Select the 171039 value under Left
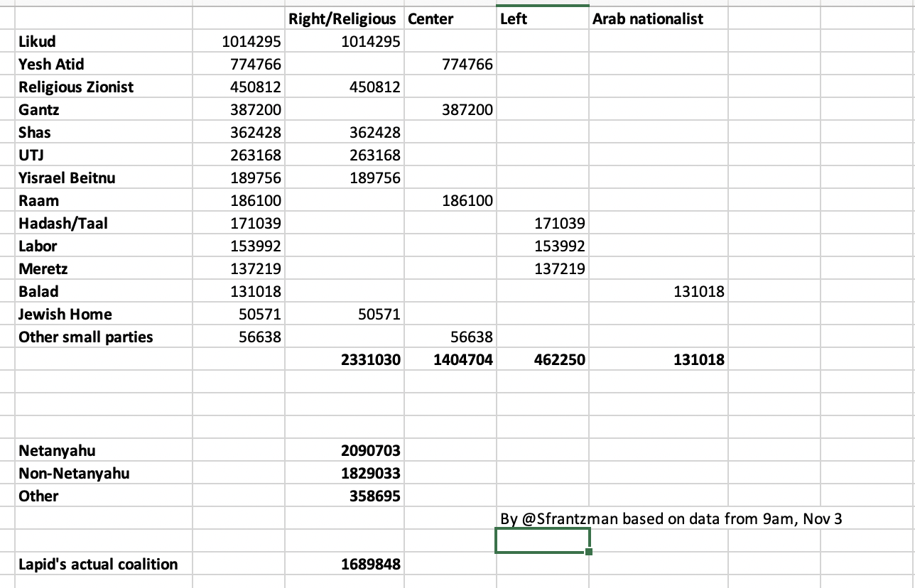This screenshot has height=588, width=915. tap(559, 223)
